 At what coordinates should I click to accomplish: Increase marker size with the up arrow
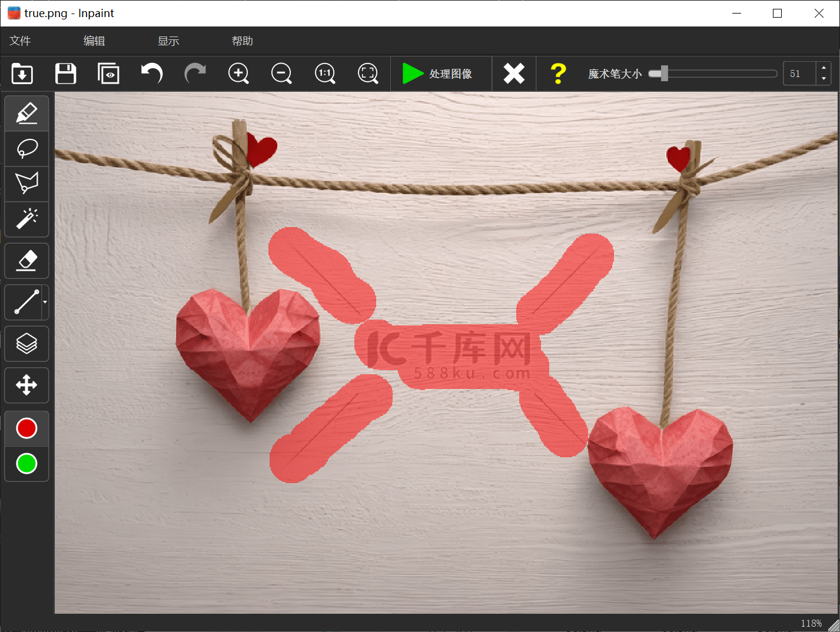point(824,68)
